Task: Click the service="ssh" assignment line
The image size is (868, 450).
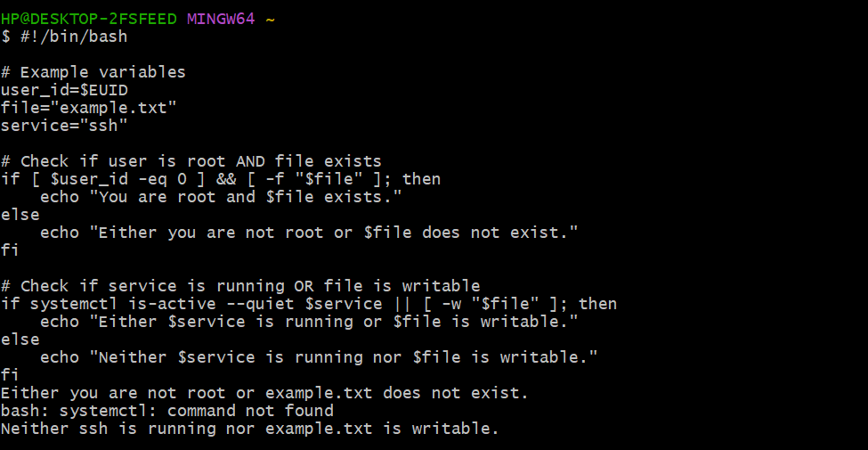Action: click(x=64, y=126)
